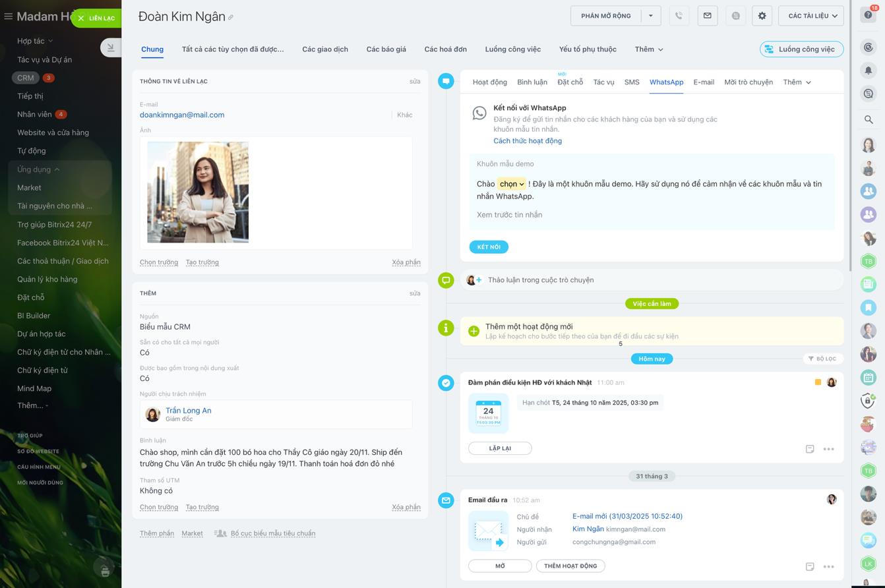Open arrow dropdown beside PHẦN MỞ RỘNG

[651, 16]
